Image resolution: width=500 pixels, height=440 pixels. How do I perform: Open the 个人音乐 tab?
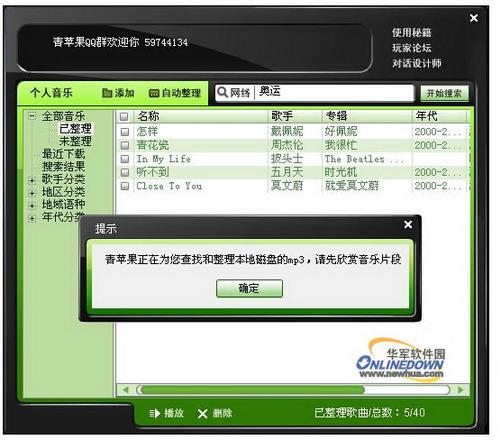click(51, 93)
